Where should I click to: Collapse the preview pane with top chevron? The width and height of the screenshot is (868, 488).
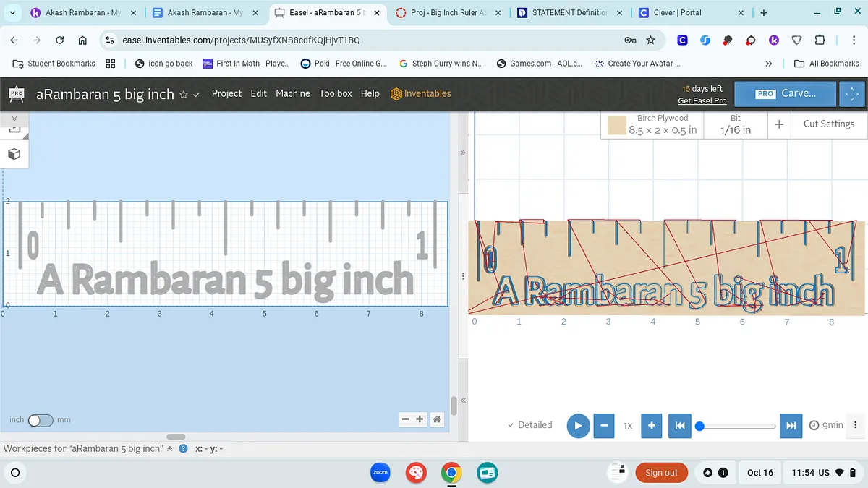[463, 153]
